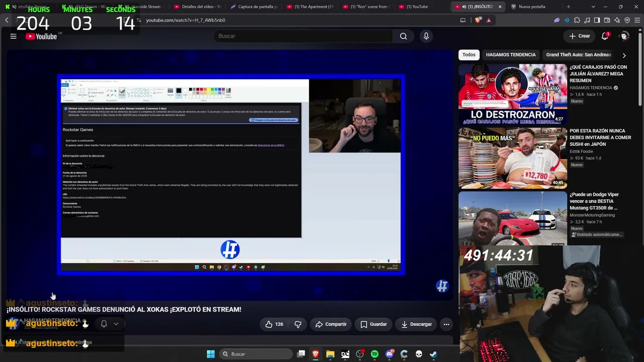This screenshot has height=362, width=644.
Task: Dislike the video
Action: click(298, 324)
